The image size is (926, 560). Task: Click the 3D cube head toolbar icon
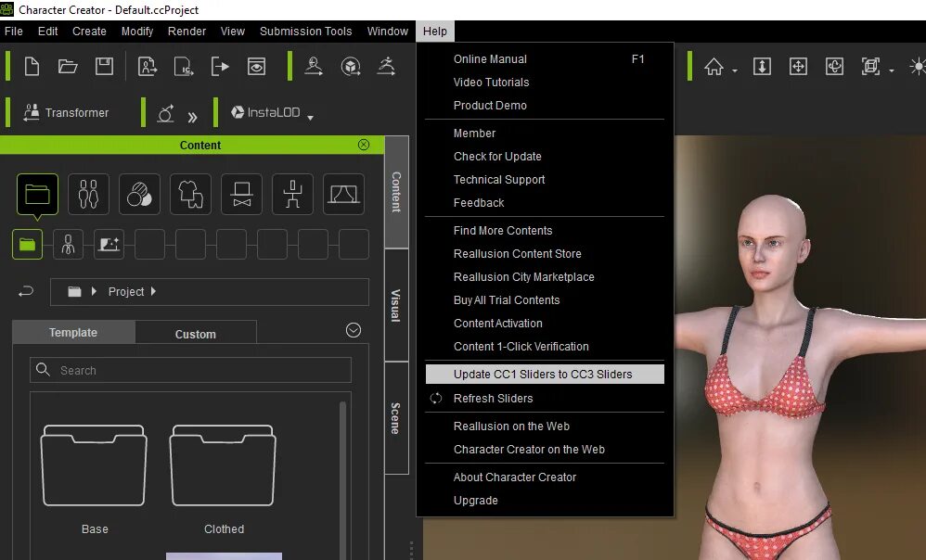click(x=351, y=66)
